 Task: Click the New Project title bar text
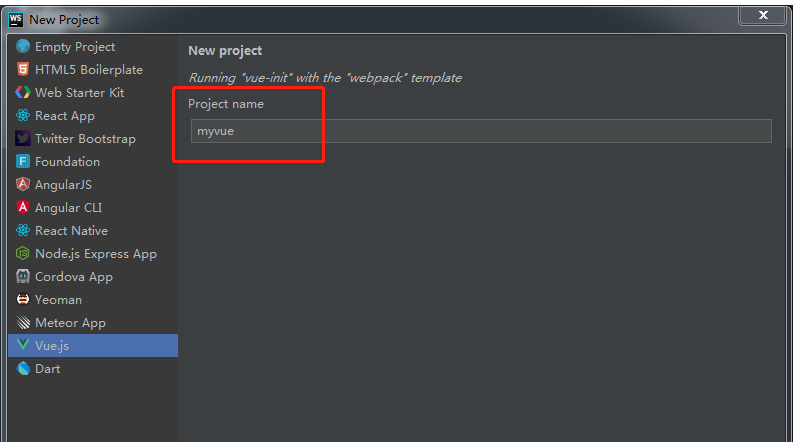tap(64, 19)
